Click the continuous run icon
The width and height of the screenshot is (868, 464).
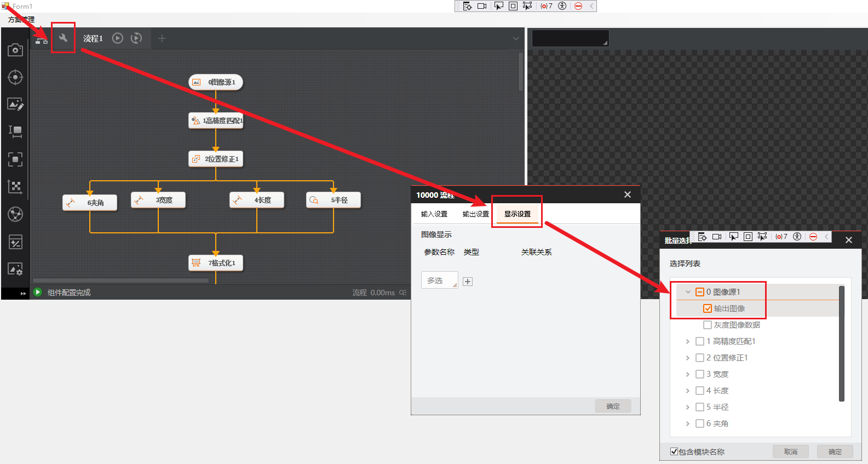pyautogui.click(x=136, y=38)
